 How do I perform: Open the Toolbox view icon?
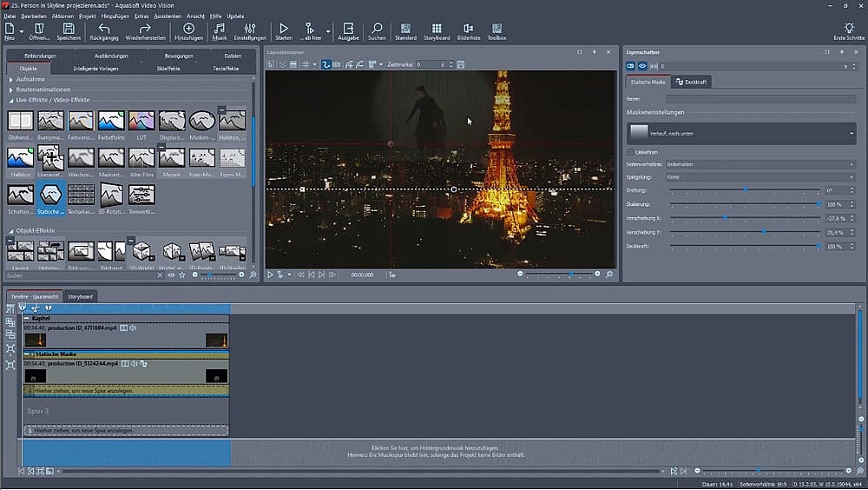click(496, 30)
